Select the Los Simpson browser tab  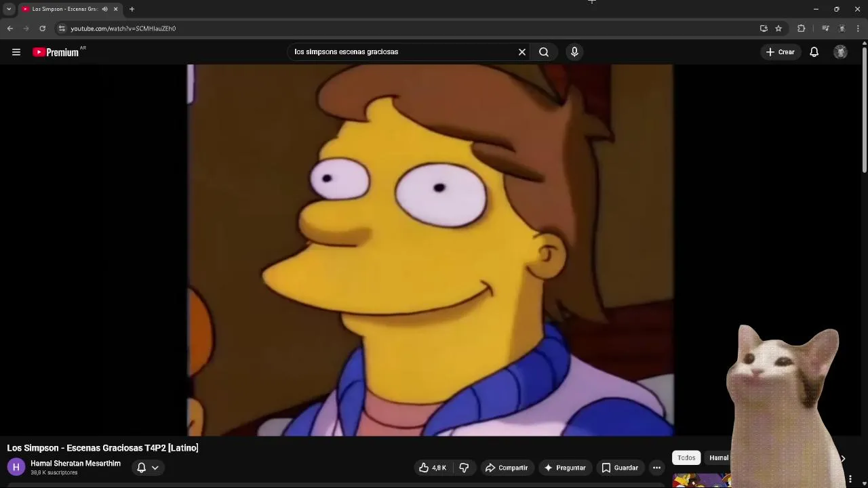tap(64, 9)
